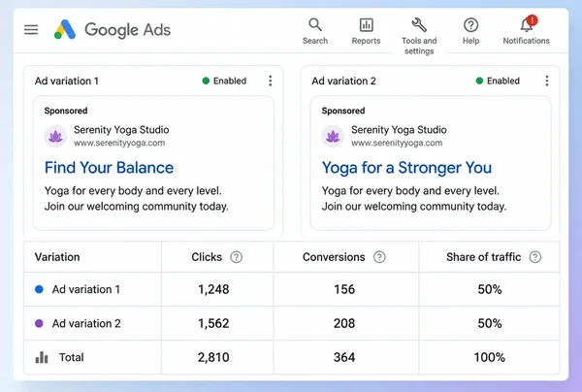Click the conversions value 156

(344, 289)
